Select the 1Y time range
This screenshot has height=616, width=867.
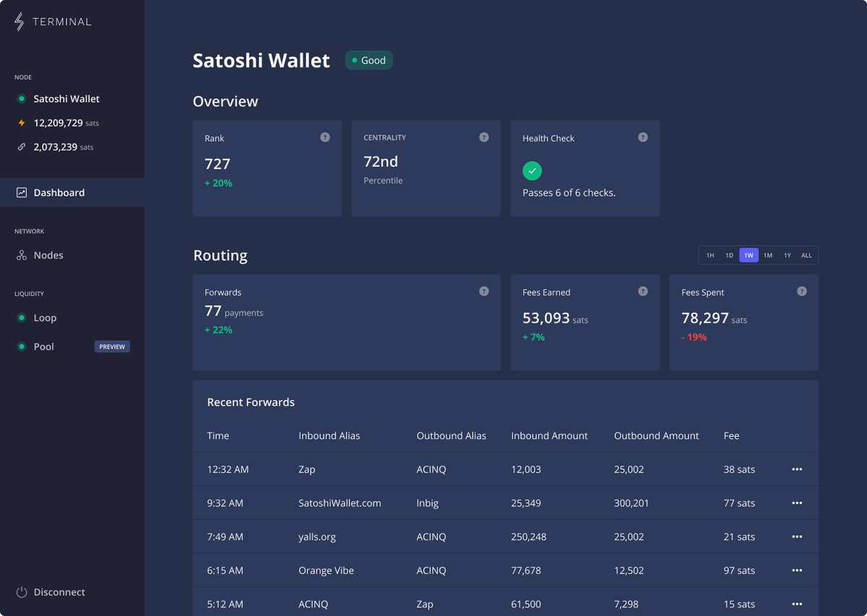coord(788,255)
